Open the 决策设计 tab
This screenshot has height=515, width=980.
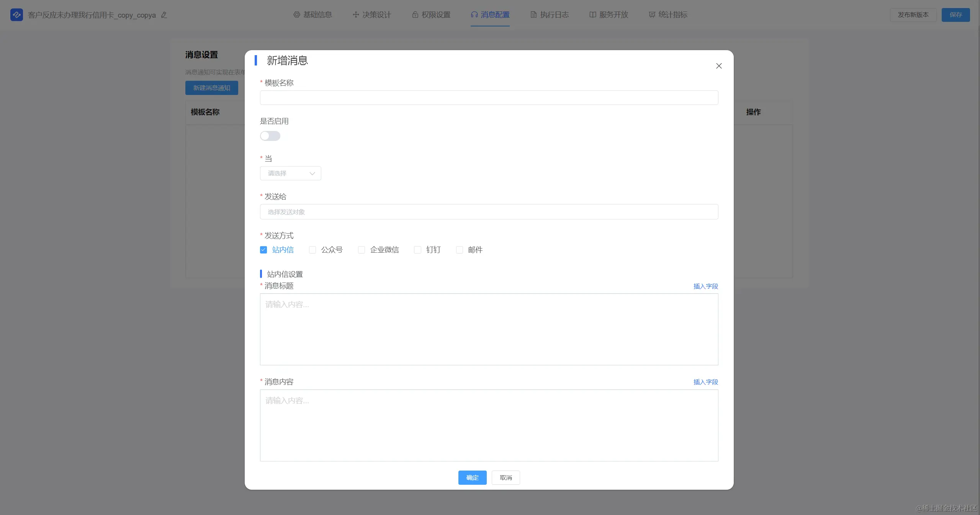(372, 15)
